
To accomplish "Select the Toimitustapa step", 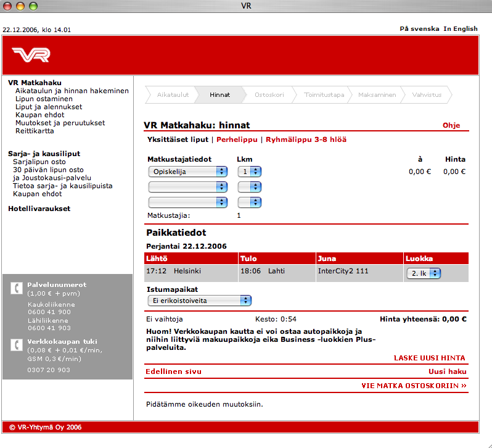I will coord(324,95).
